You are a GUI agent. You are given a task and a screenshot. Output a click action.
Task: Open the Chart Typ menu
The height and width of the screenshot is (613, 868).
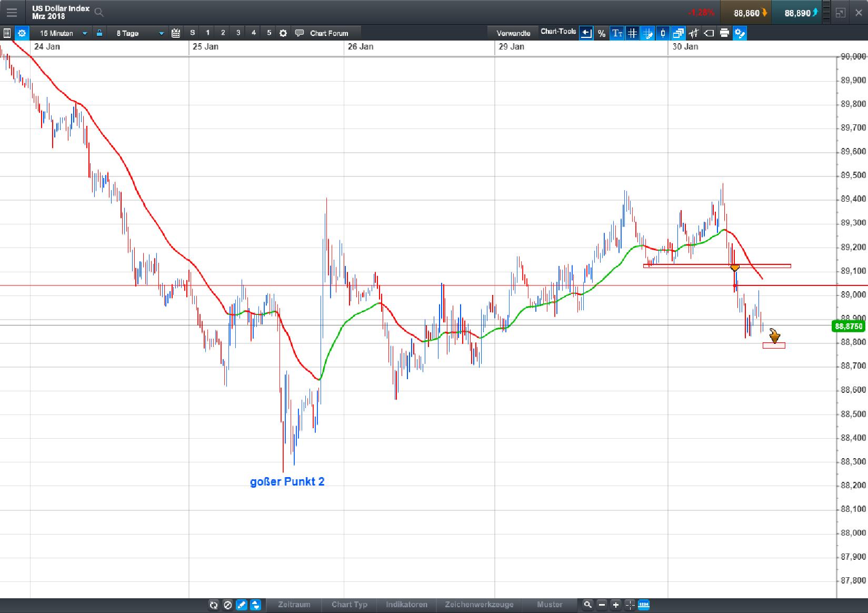[350, 605]
